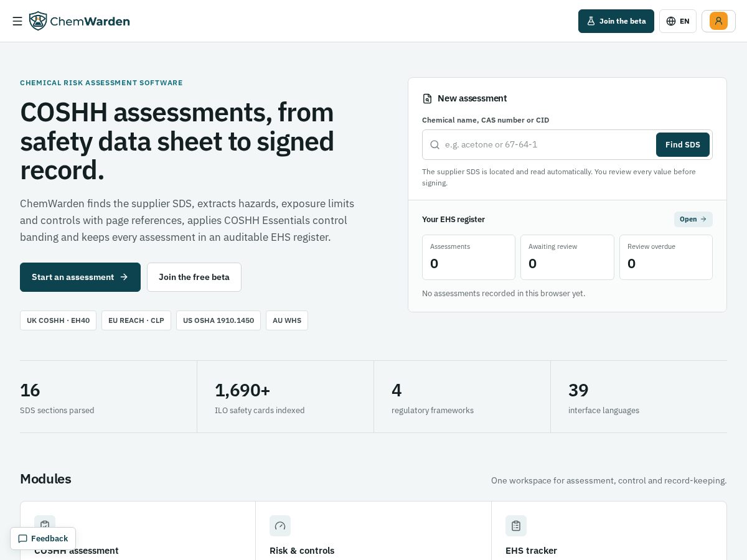This screenshot has height=560, width=747.
Task: Click the 'New assessment' heading text
Action: (x=472, y=98)
